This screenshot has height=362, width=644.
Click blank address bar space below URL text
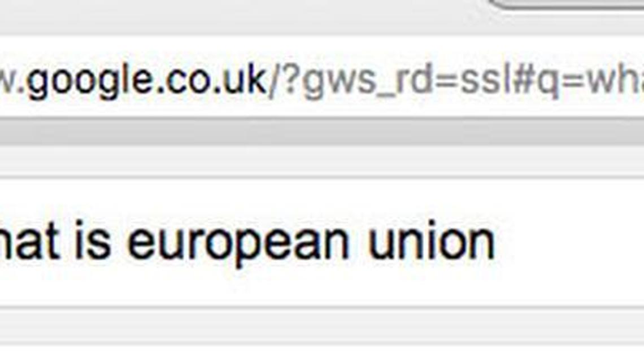pyautogui.click(x=322, y=109)
